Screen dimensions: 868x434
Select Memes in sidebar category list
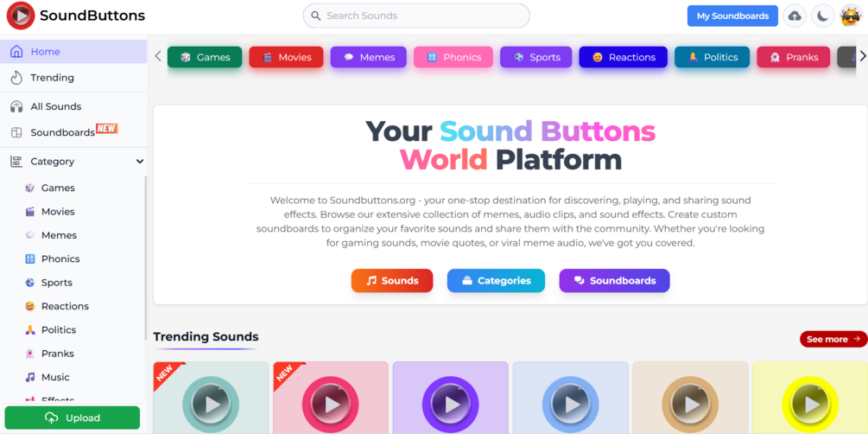59,235
